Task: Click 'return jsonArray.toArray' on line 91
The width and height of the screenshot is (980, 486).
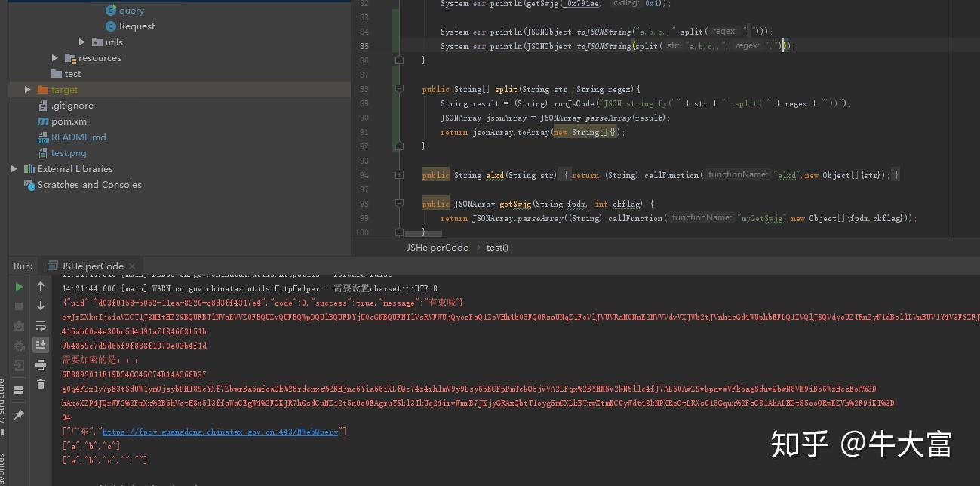Action: pyautogui.click(x=494, y=132)
